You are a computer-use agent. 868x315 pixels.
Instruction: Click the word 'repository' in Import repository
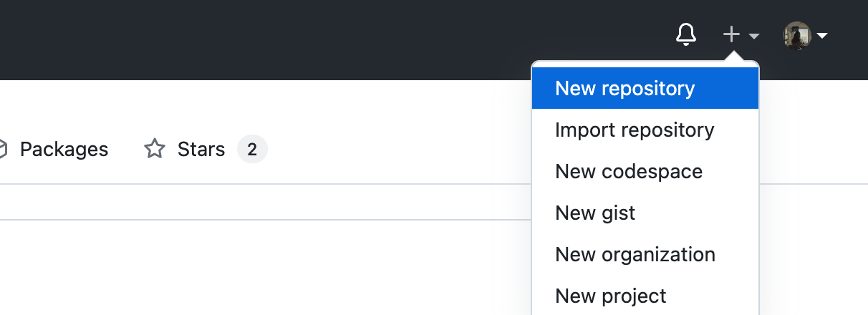coord(667,130)
